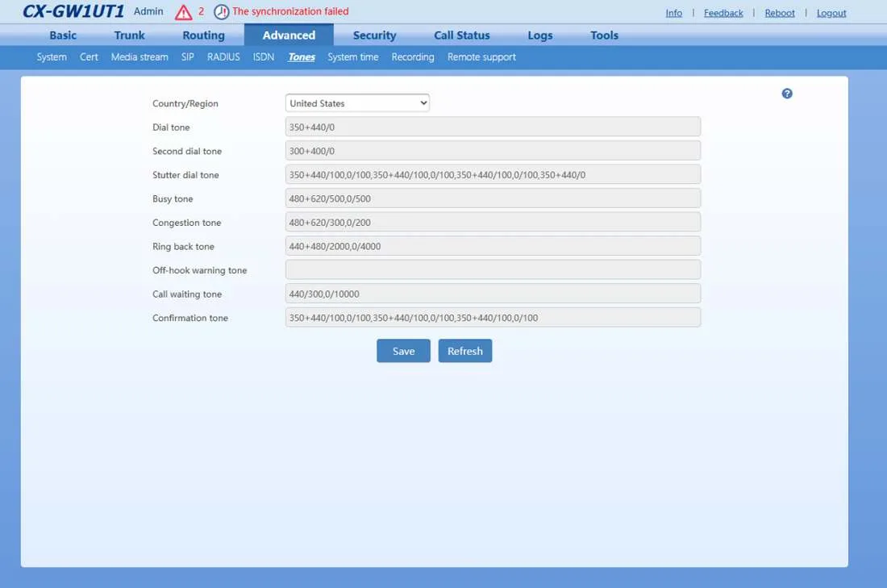Click the Ring back tone field
887x588 pixels.
click(x=493, y=246)
